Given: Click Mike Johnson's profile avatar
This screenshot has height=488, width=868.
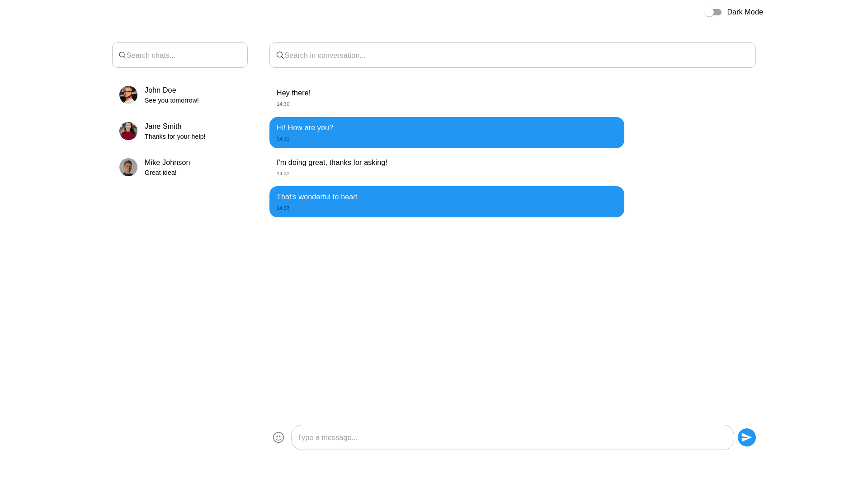Looking at the screenshot, I should tap(128, 167).
